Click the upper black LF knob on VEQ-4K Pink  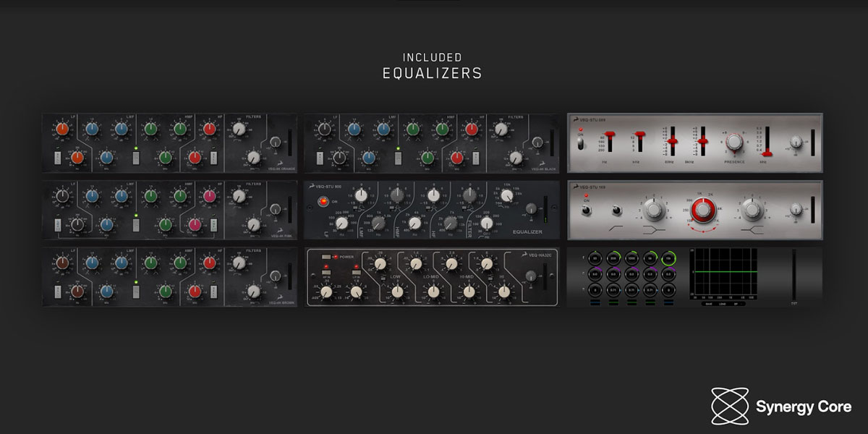tap(62, 196)
